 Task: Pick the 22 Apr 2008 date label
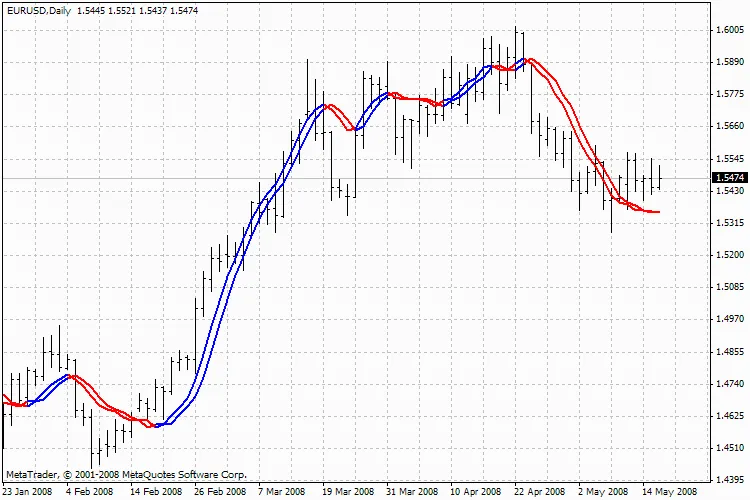coord(540,492)
